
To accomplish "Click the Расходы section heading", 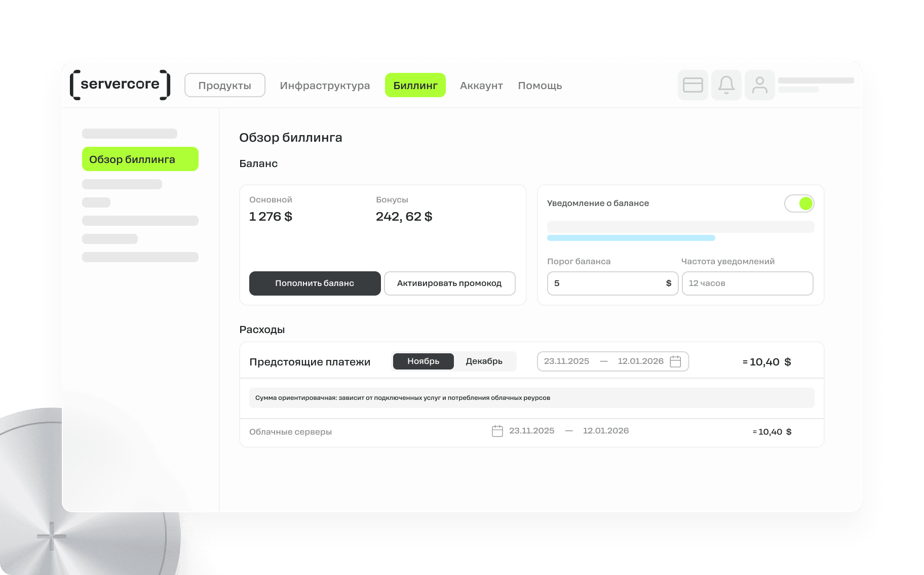I will click(x=262, y=330).
